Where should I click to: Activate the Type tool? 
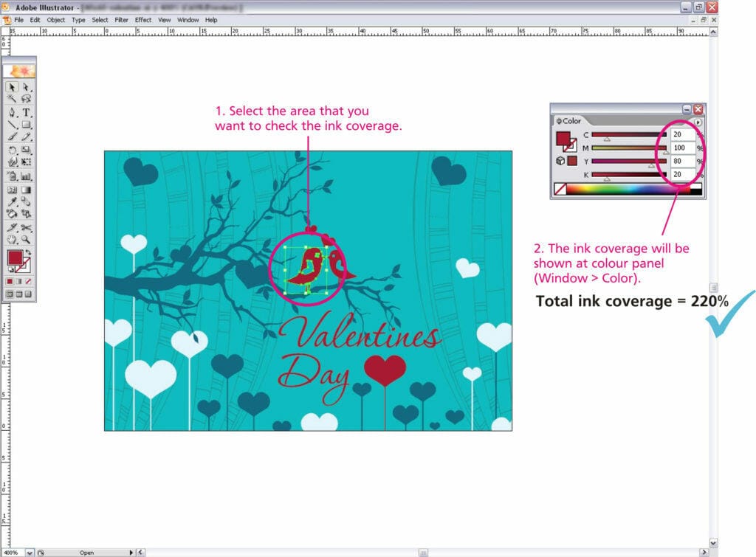(x=27, y=113)
